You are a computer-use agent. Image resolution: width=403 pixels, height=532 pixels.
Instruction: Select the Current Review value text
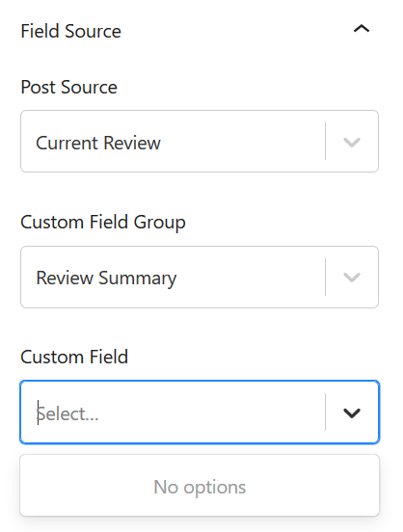[98, 143]
